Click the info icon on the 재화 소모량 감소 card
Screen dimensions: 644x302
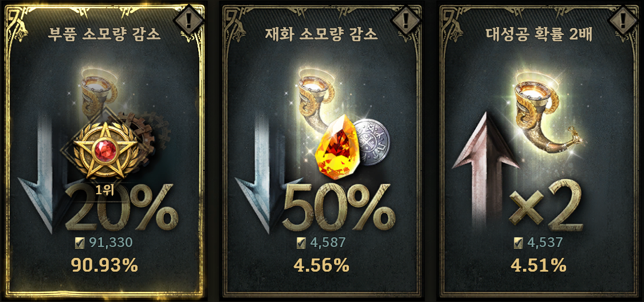[405, 19]
